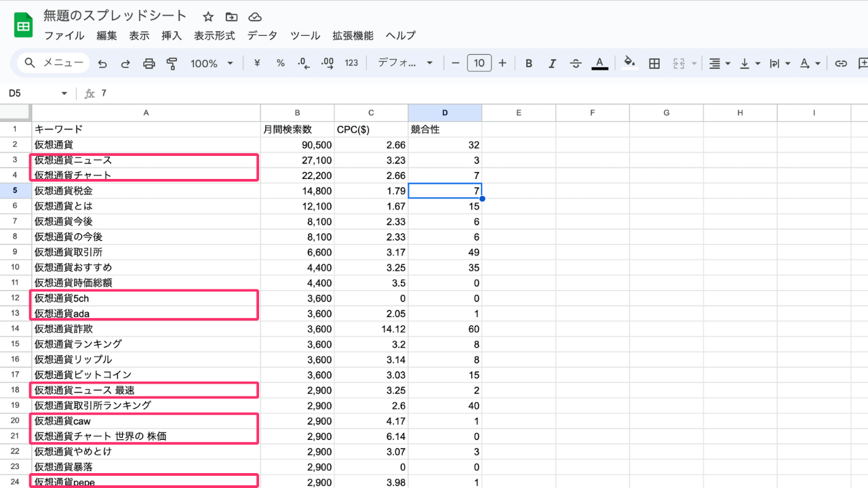Move the document to a folder

click(231, 16)
